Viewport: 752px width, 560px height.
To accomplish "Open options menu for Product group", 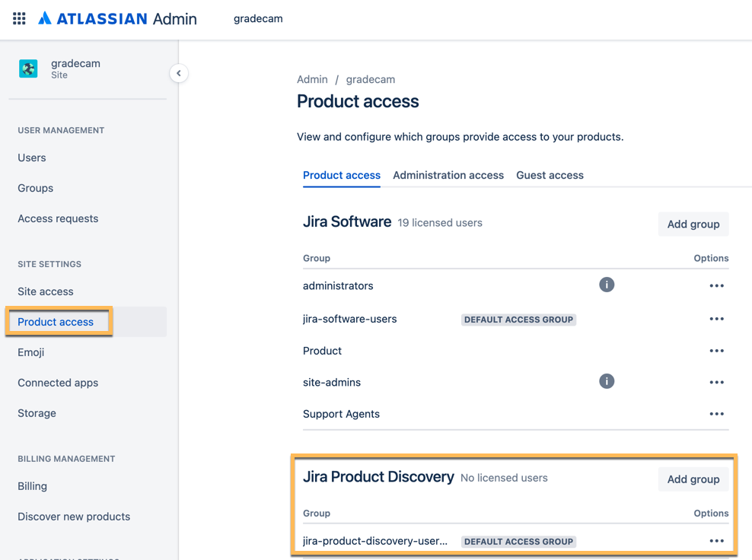I will click(716, 350).
